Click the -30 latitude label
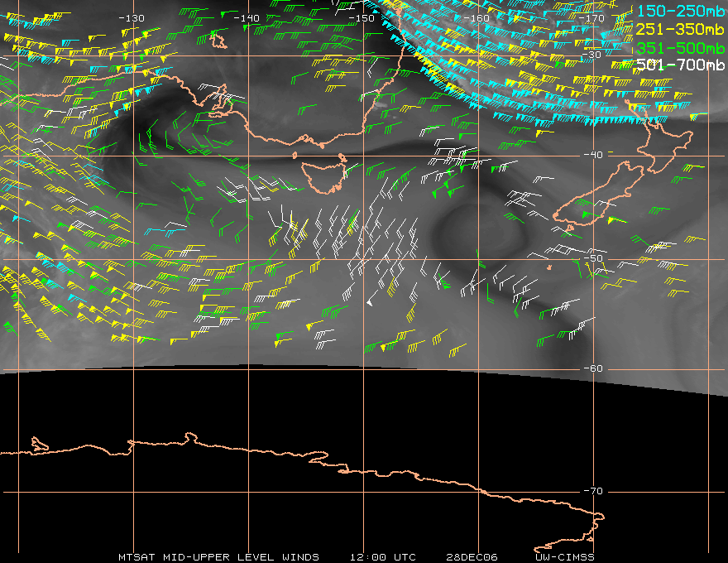728x563 pixels. pos(591,55)
